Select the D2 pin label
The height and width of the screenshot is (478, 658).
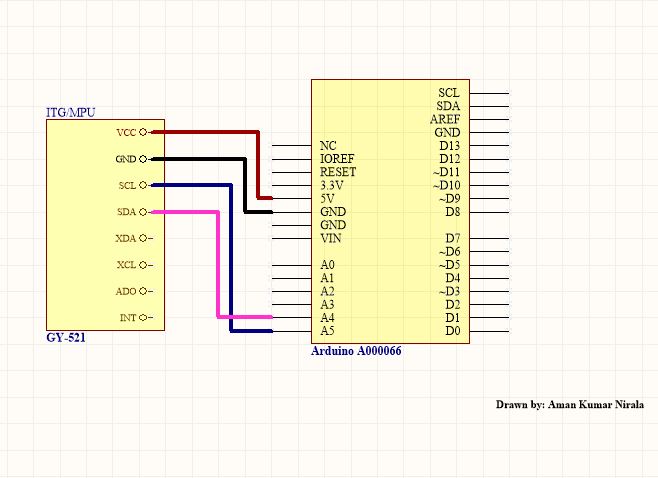pyautogui.click(x=453, y=304)
